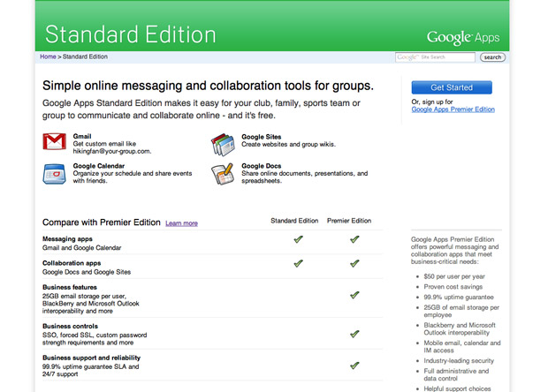Open the Google Apps Premier Edition link
The height and width of the screenshot is (392, 548).
click(x=453, y=109)
